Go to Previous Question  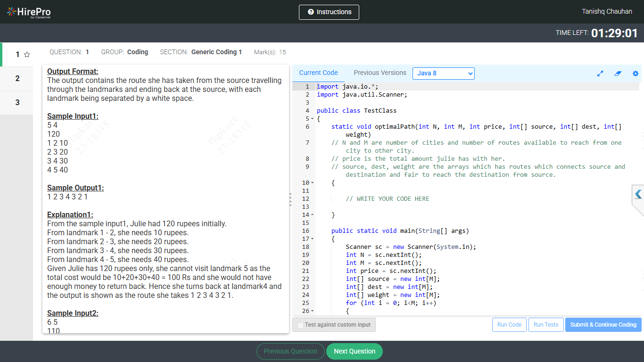290,351
